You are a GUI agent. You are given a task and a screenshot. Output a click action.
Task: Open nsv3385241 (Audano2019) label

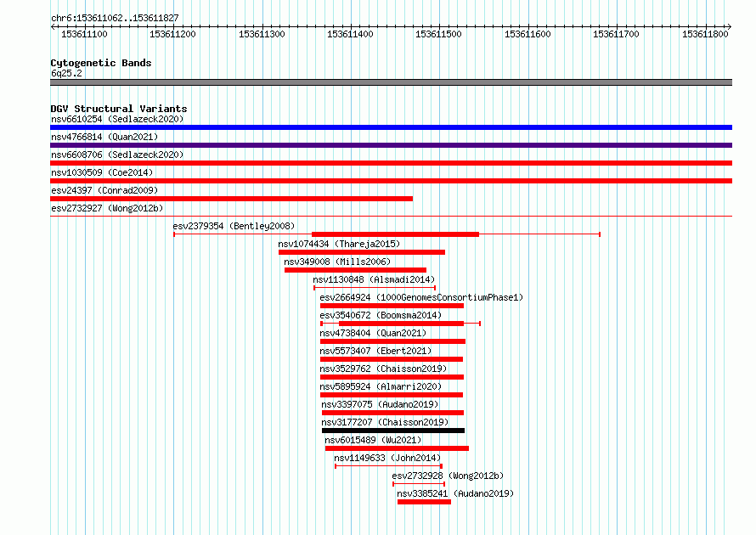(x=455, y=493)
